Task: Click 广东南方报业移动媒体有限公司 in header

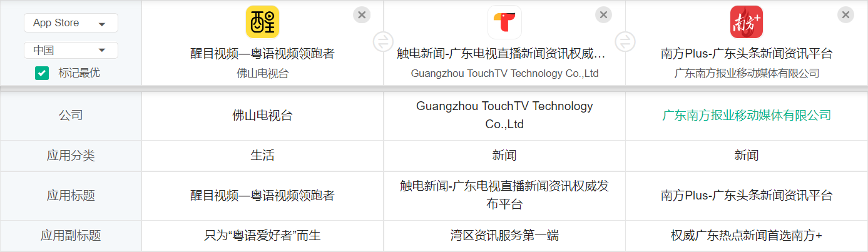Action: (747, 73)
